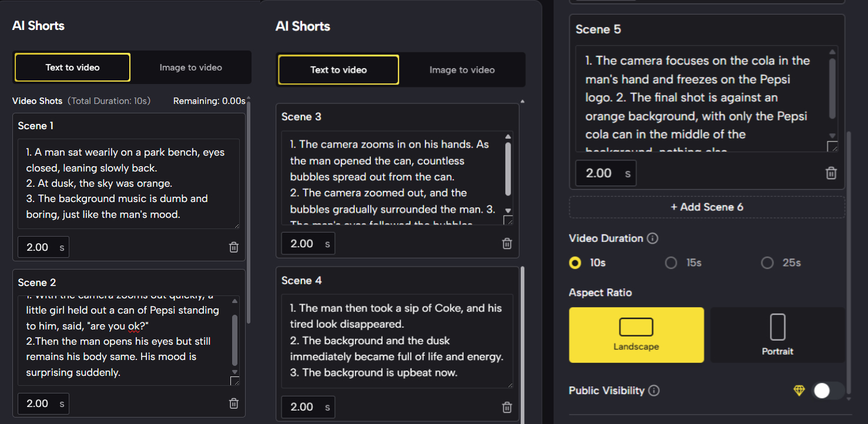The width and height of the screenshot is (868, 424).
Task: Click the trash icon for Scene 2
Action: [233, 403]
